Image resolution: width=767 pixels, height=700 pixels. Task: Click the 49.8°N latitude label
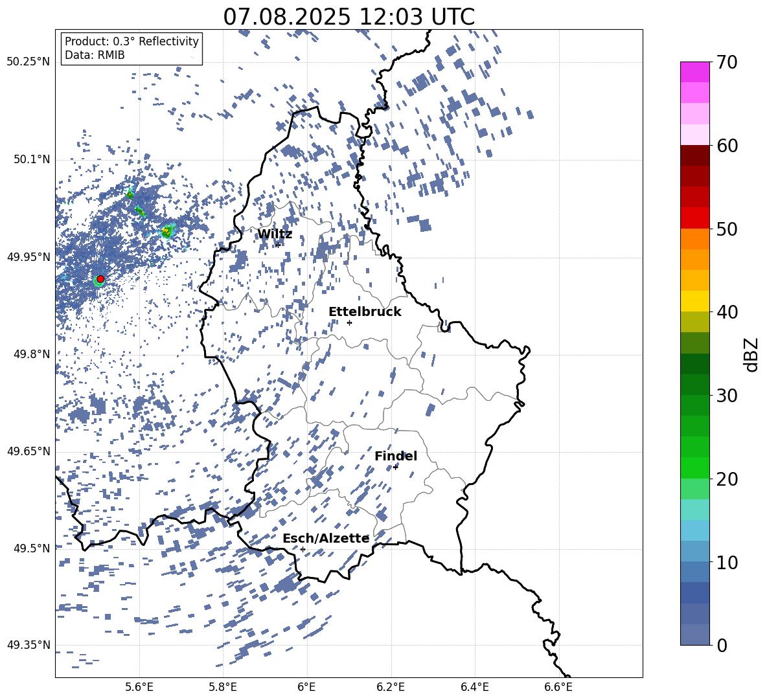31,354
